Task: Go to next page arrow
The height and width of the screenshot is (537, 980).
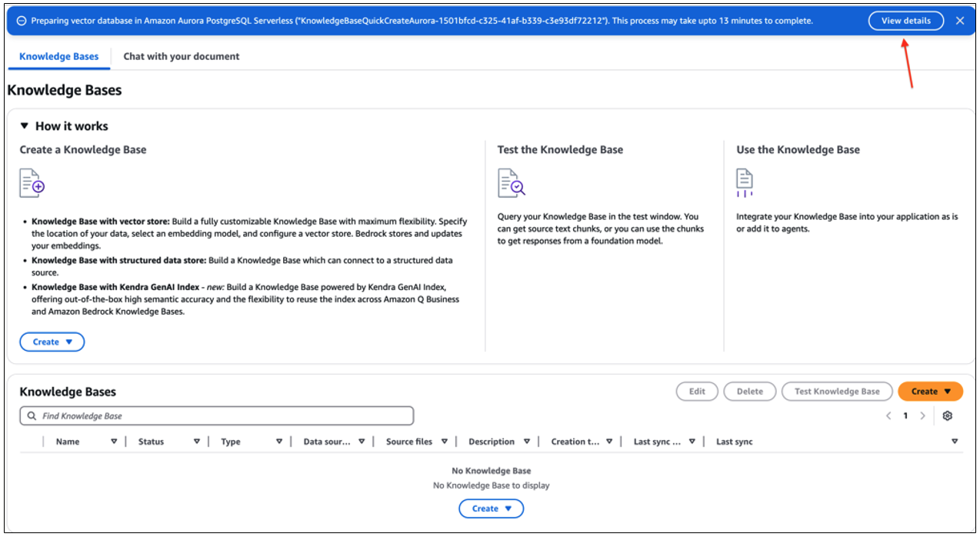Action: 923,415
